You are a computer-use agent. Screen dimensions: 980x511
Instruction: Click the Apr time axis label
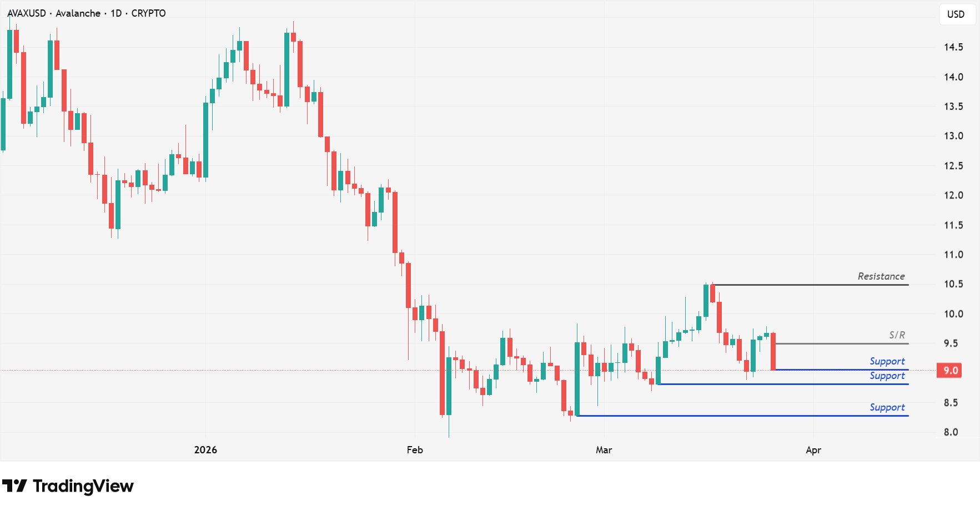(813, 449)
